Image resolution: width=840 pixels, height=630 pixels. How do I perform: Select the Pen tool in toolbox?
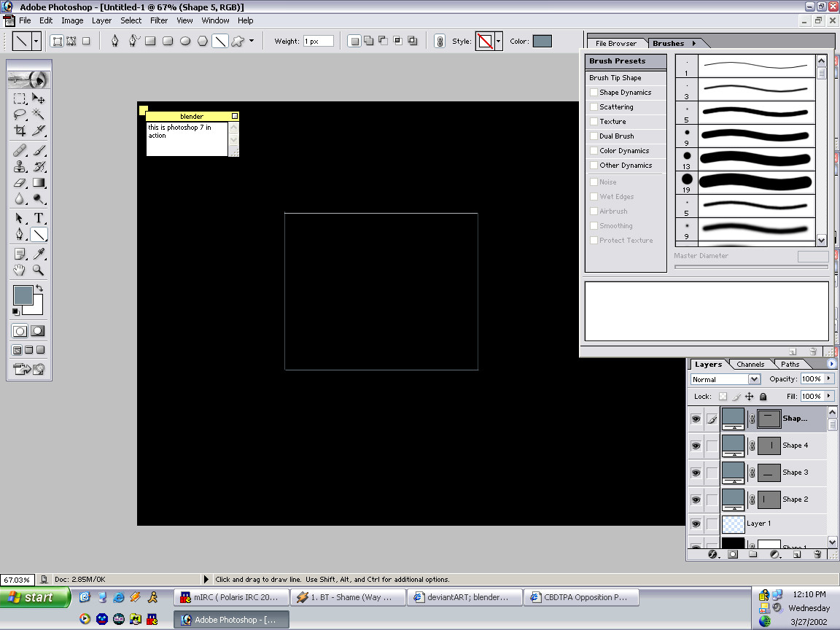coord(20,234)
